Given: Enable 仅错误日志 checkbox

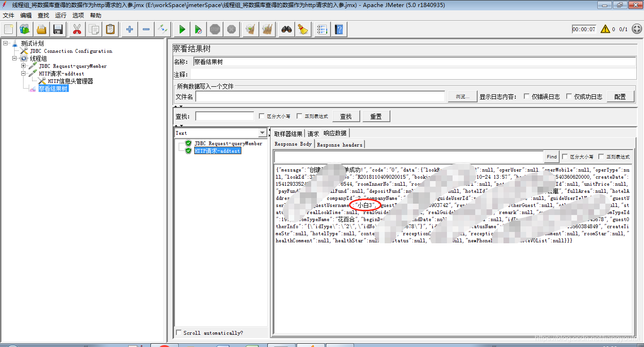Looking at the screenshot, I should [x=527, y=96].
